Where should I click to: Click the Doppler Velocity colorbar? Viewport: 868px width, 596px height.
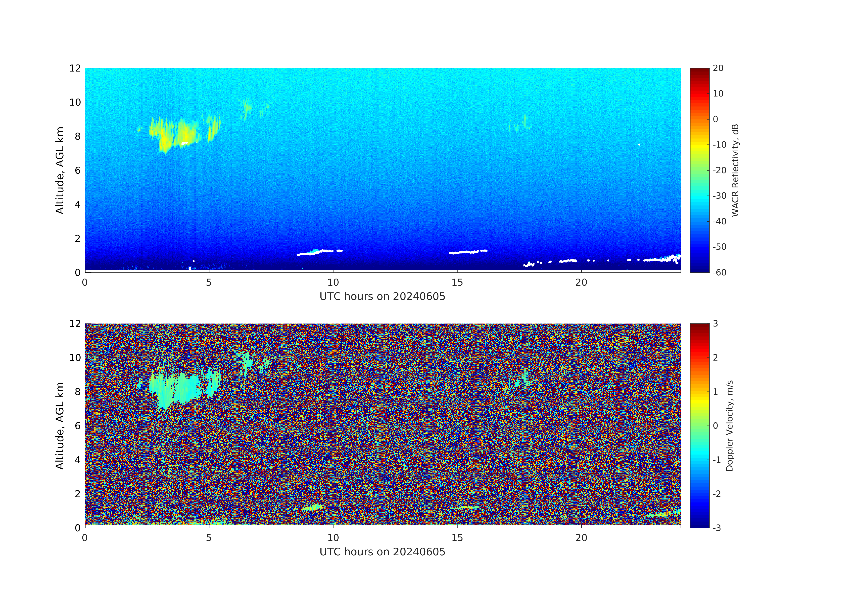(699, 425)
